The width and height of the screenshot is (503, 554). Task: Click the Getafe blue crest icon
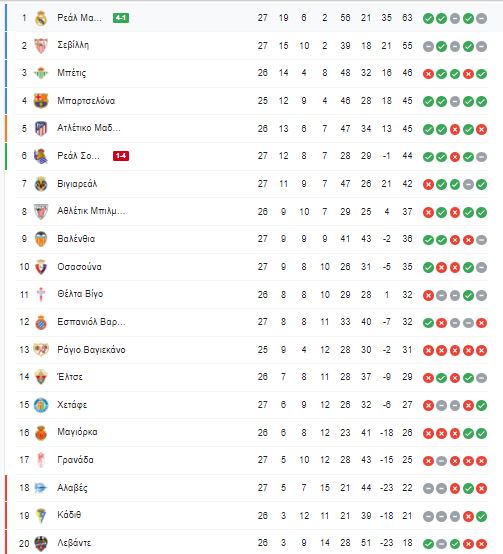click(41, 405)
